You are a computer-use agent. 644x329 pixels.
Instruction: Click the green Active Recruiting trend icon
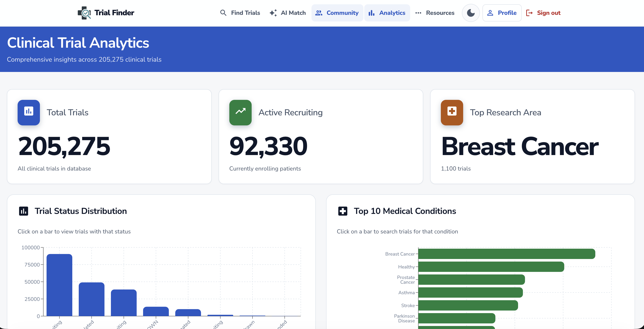[x=240, y=113]
